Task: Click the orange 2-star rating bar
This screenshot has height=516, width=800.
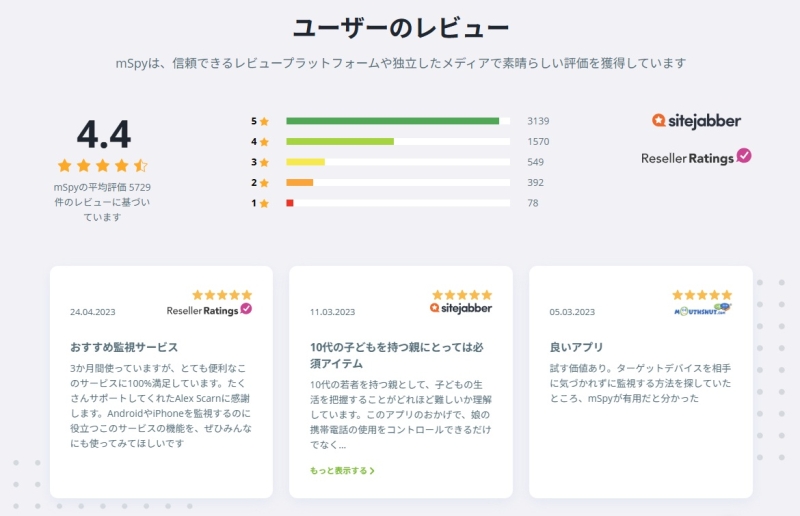Action: click(300, 183)
